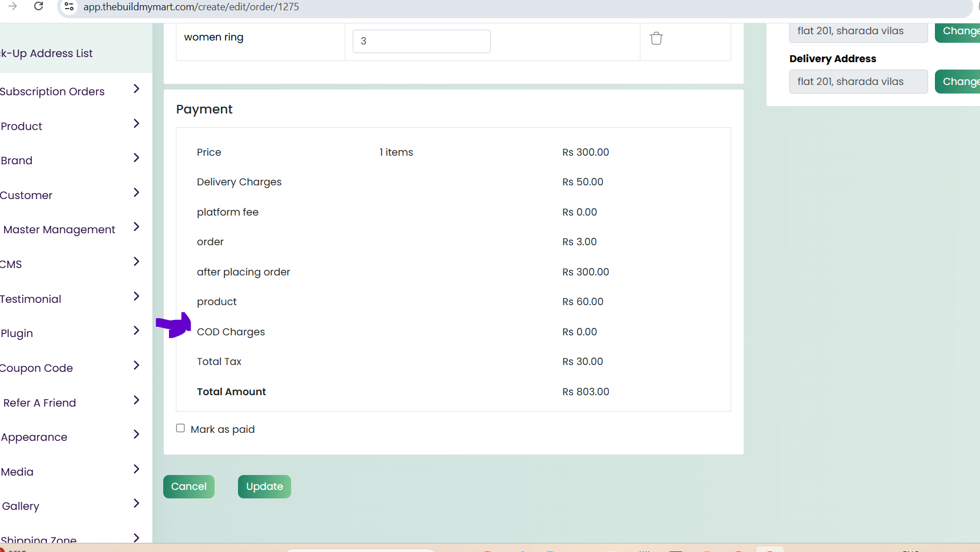Open the Pick-Up Address List item

[x=46, y=54]
